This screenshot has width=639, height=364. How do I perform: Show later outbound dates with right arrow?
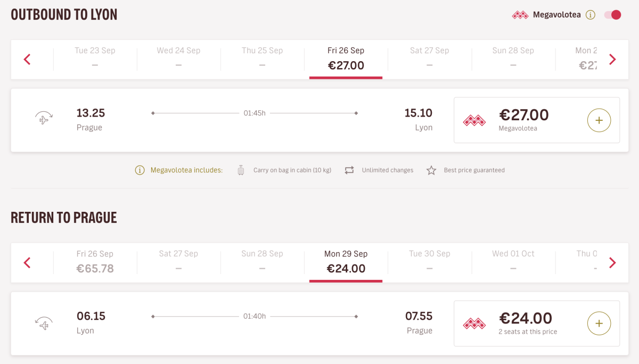612,59
